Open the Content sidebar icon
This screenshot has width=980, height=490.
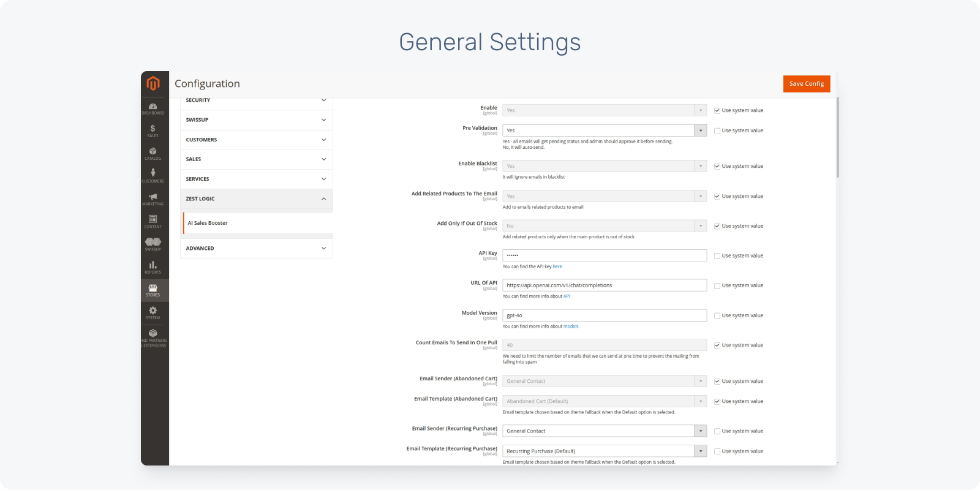pyautogui.click(x=153, y=221)
